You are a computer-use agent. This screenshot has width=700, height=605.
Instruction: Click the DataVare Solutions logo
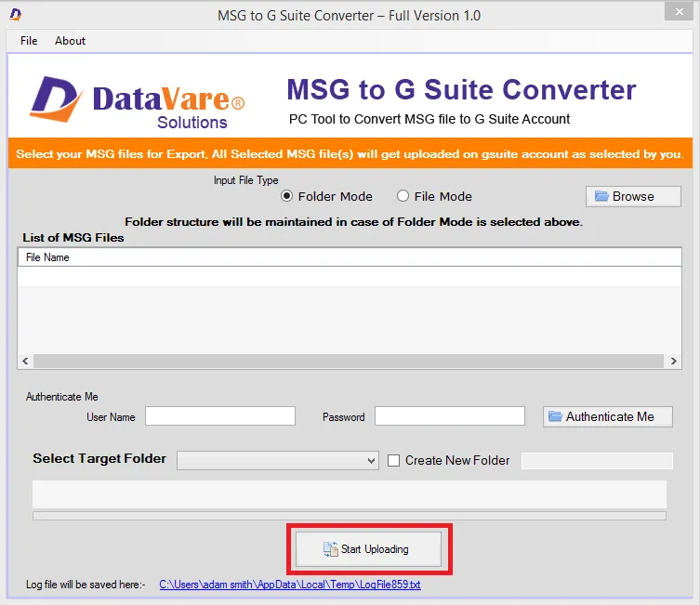click(137, 102)
